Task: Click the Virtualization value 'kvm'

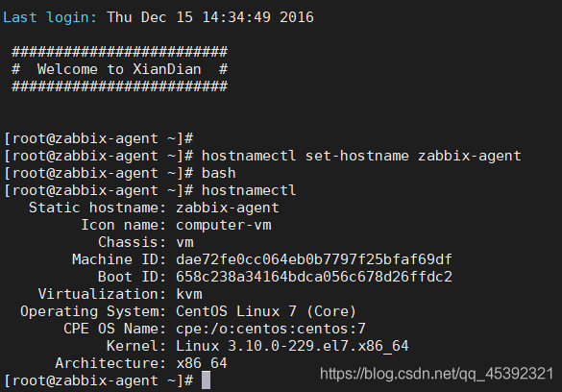Action: [189, 294]
